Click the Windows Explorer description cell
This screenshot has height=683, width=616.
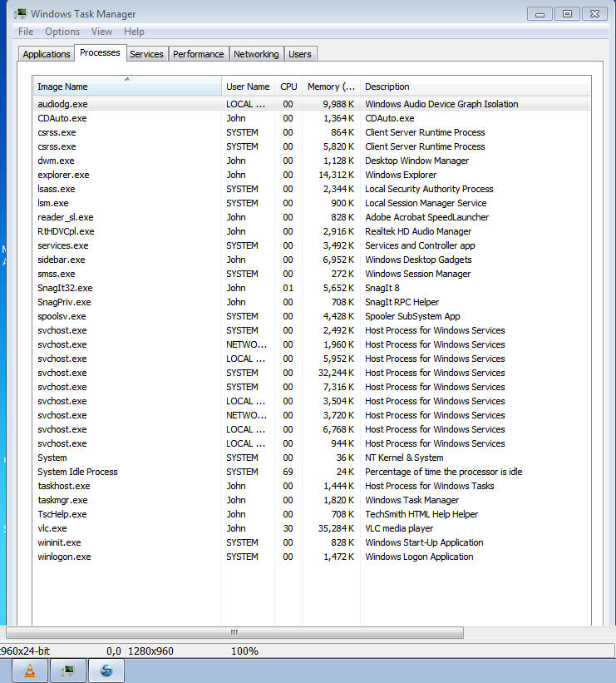coord(401,175)
